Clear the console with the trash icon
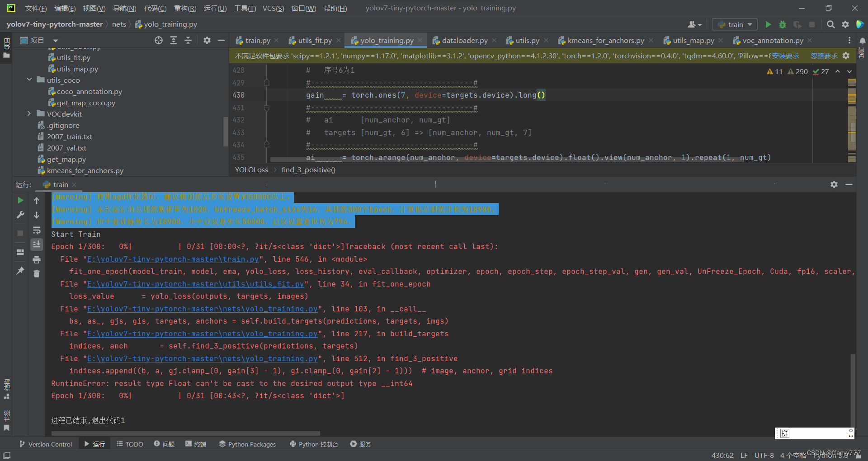 (x=37, y=274)
